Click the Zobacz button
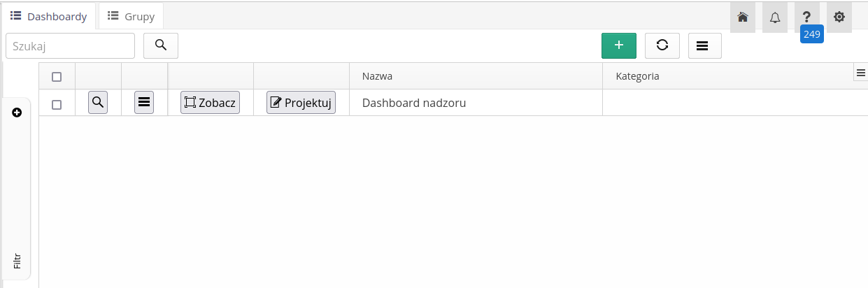 click(x=210, y=103)
